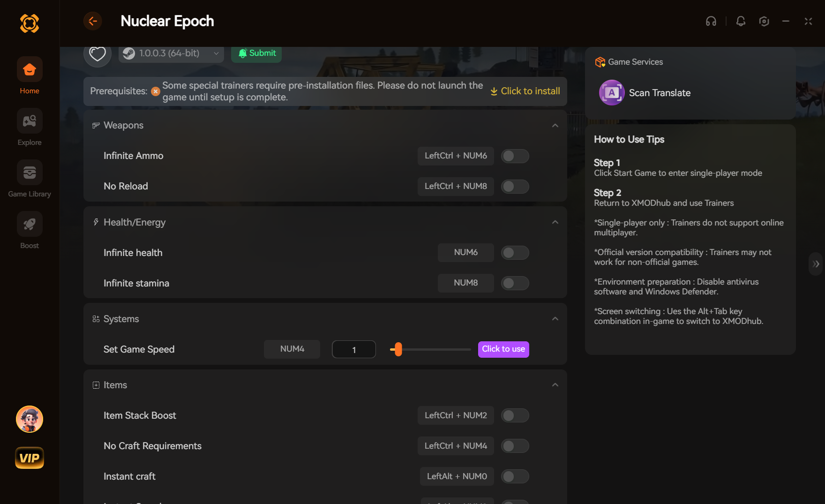Open the Boost sidebar section
Screen dimensions: 825x504
coord(30,231)
